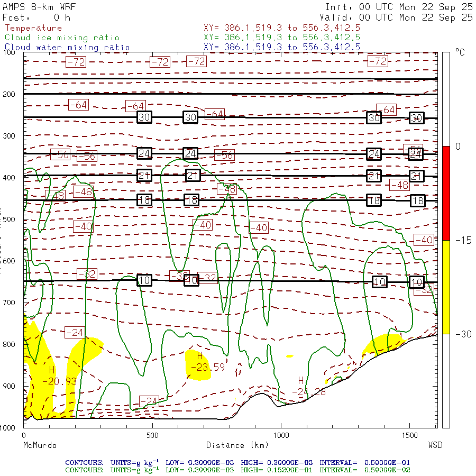Click the 'Fcst: 0 h' forecast hour label
This screenshot has height=476, width=476.
point(36,17)
